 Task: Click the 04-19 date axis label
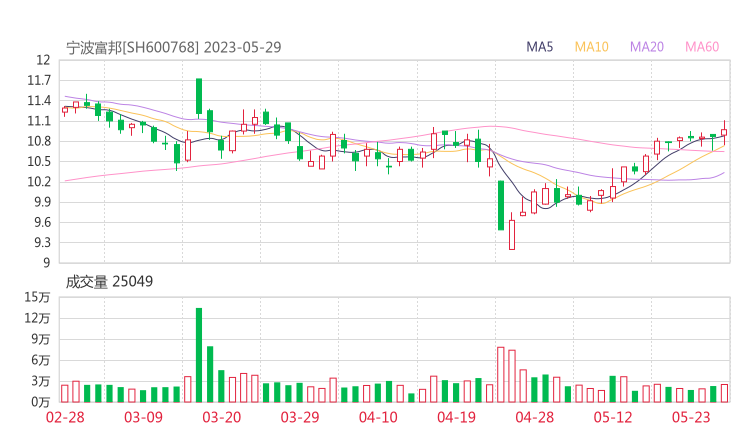click(x=456, y=417)
